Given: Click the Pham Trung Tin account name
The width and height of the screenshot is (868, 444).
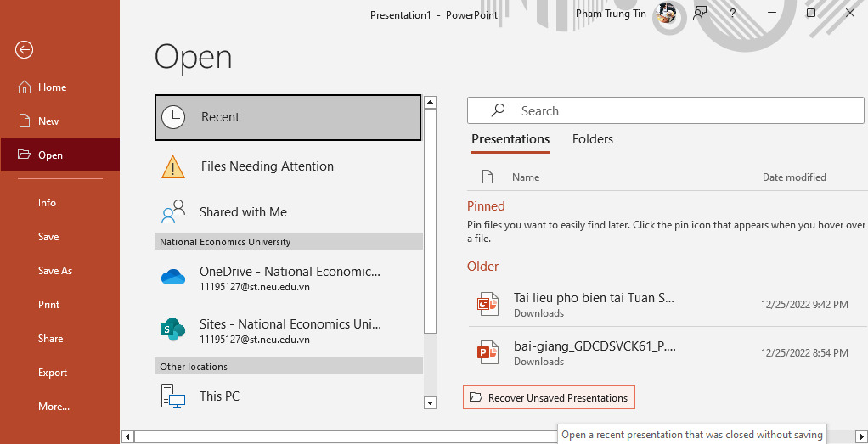Looking at the screenshot, I should [x=611, y=14].
